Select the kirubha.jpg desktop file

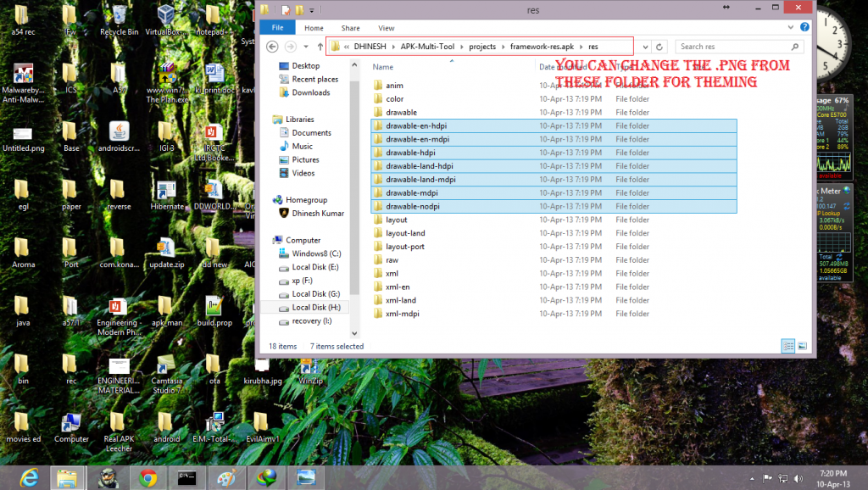pyautogui.click(x=263, y=371)
